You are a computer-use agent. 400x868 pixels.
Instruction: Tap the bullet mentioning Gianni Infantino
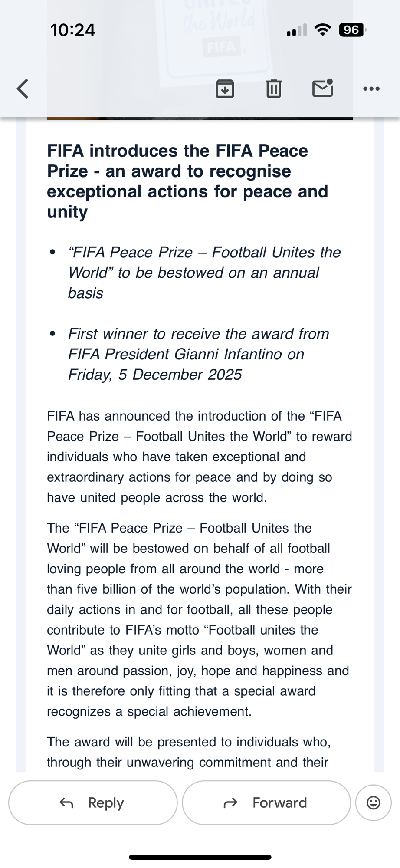[x=198, y=354]
